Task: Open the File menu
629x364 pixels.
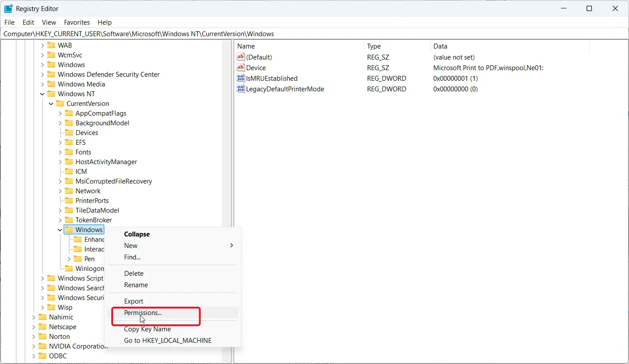Action: 9,22
